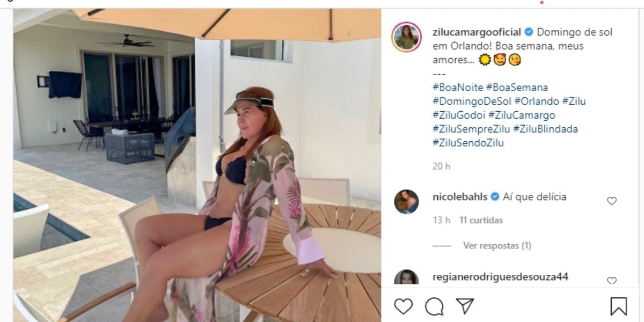Open nicolebahls profile avatar
The width and height of the screenshot is (644, 322).
[x=406, y=201]
